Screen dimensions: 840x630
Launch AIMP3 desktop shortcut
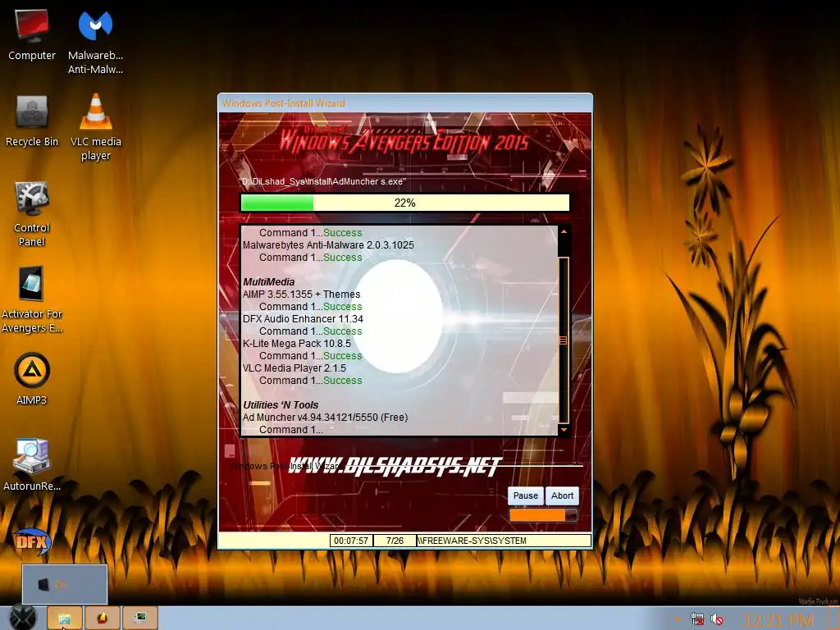pyautogui.click(x=32, y=378)
